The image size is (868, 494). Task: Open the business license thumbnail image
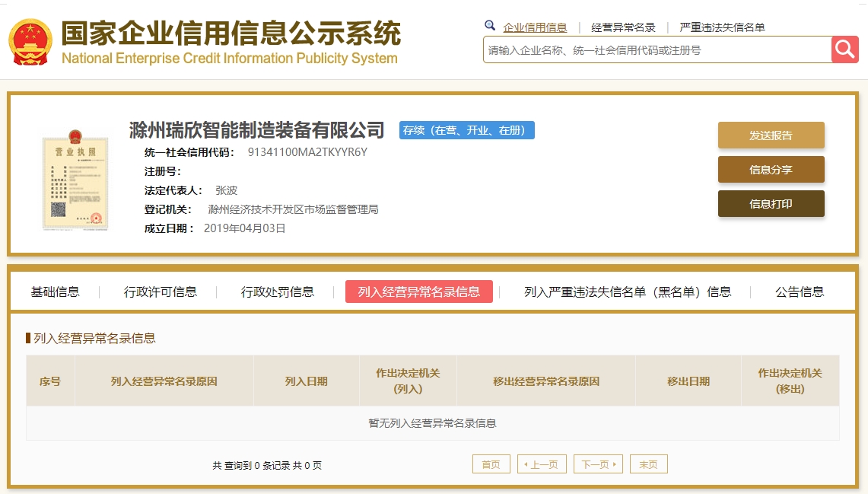pyautogui.click(x=75, y=180)
